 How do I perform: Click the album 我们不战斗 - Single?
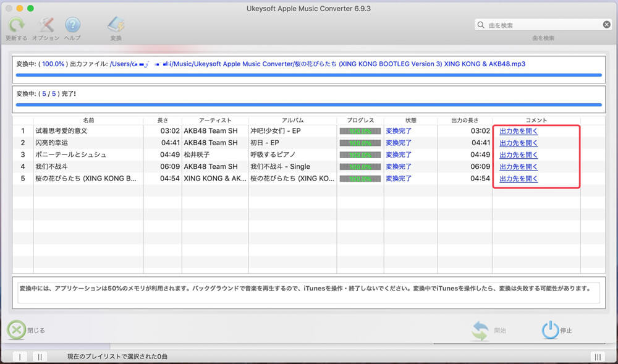point(280,166)
